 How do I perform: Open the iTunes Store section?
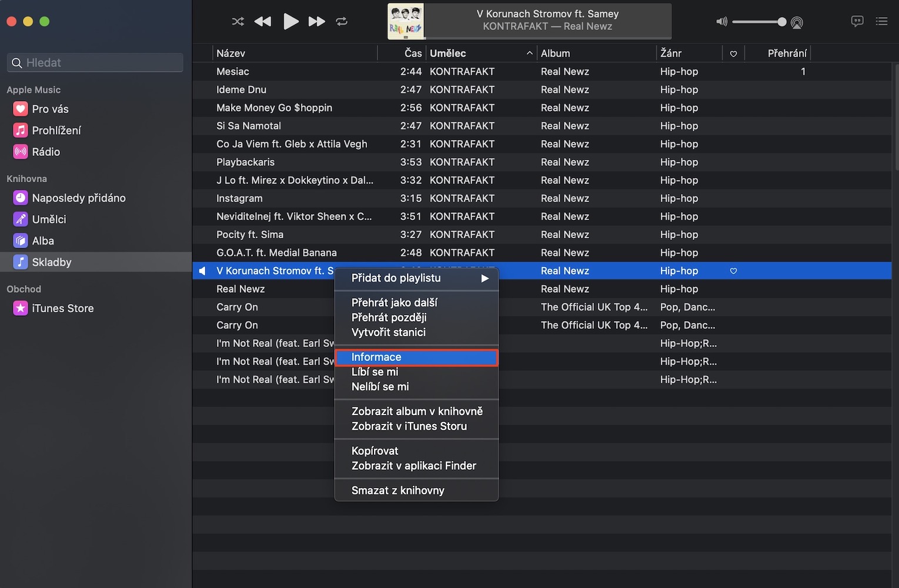(x=62, y=308)
